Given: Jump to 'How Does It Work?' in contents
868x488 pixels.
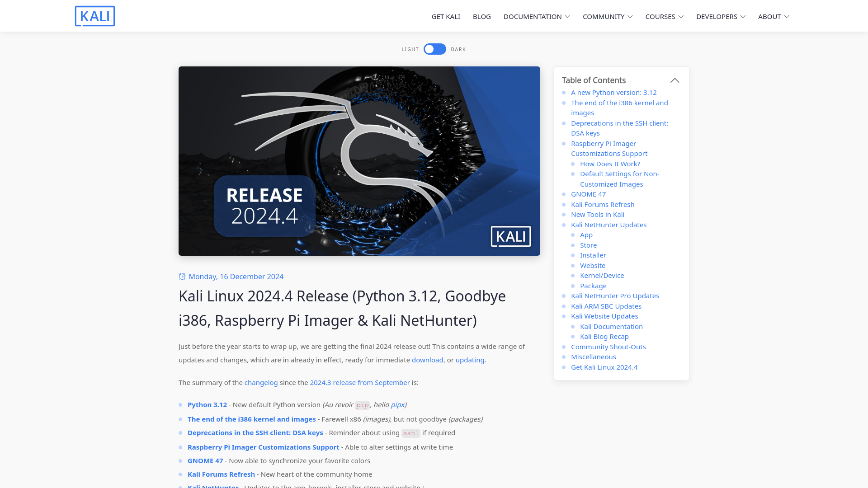Looking at the screenshot, I should tap(610, 164).
